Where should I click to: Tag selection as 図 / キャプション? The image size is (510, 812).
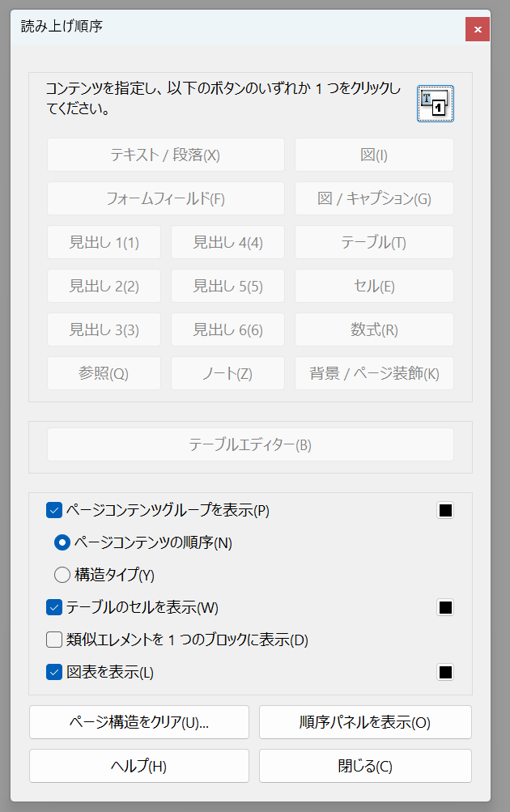(x=374, y=198)
